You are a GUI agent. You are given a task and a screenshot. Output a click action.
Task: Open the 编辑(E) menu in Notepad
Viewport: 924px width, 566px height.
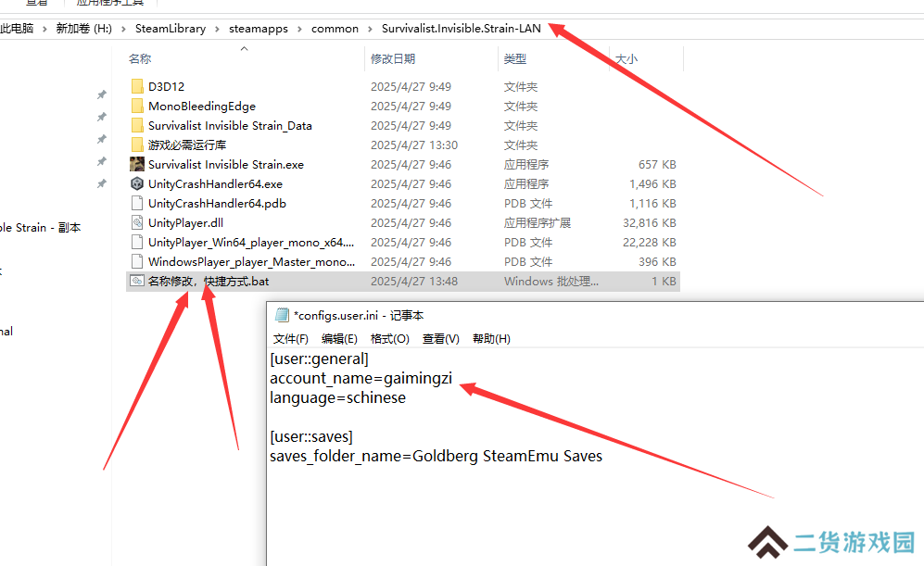pyautogui.click(x=339, y=339)
